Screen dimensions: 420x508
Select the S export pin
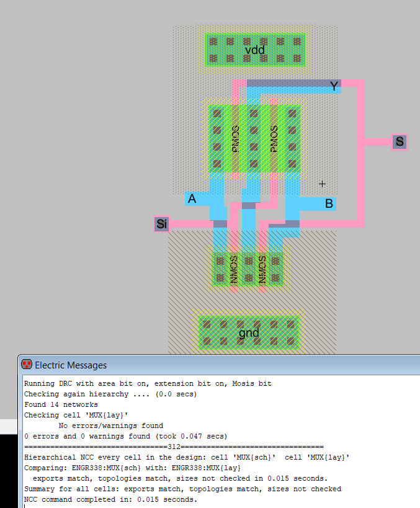(400, 141)
